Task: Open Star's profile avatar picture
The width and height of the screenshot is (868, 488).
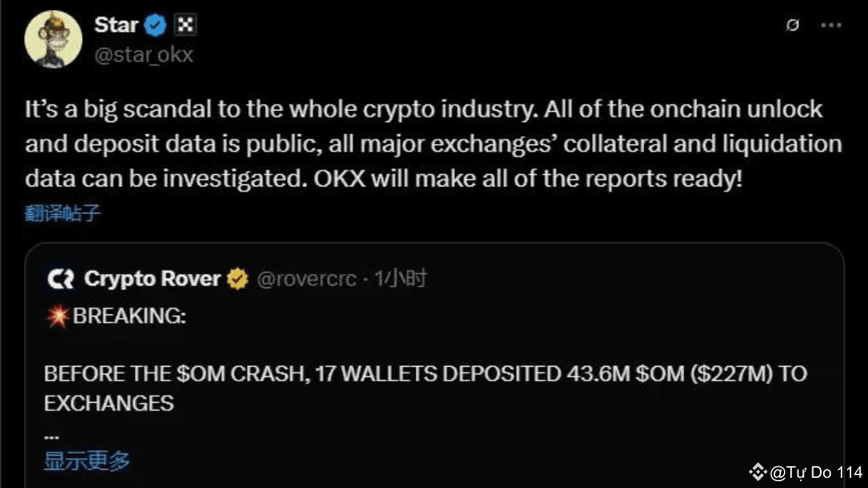Action: coord(53,39)
